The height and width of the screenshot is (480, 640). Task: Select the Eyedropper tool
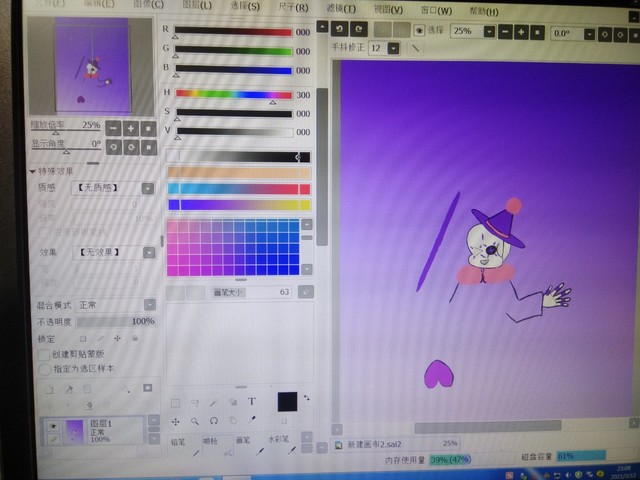click(x=252, y=421)
